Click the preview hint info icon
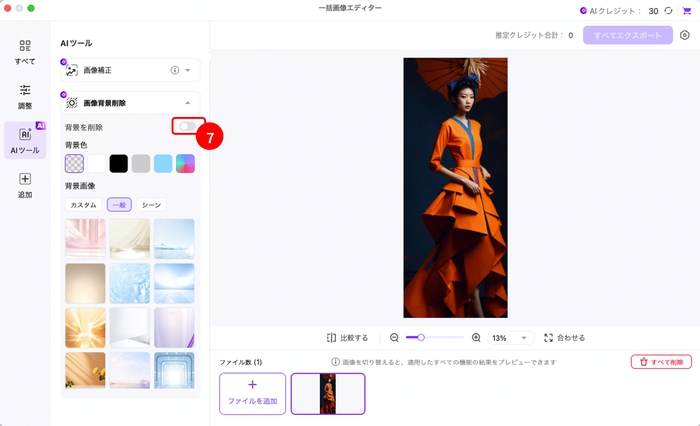700x426 pixels. [335, 362]
